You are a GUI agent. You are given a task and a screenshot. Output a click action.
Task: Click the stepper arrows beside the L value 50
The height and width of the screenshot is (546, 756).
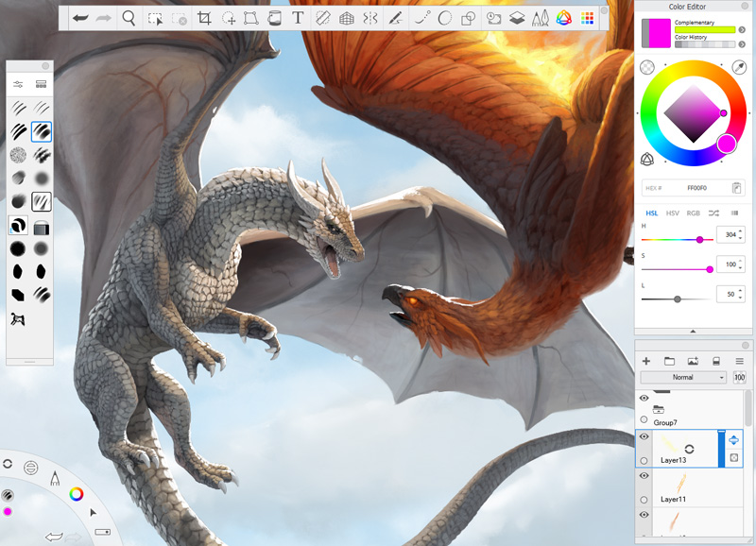(x=741, y=294)
